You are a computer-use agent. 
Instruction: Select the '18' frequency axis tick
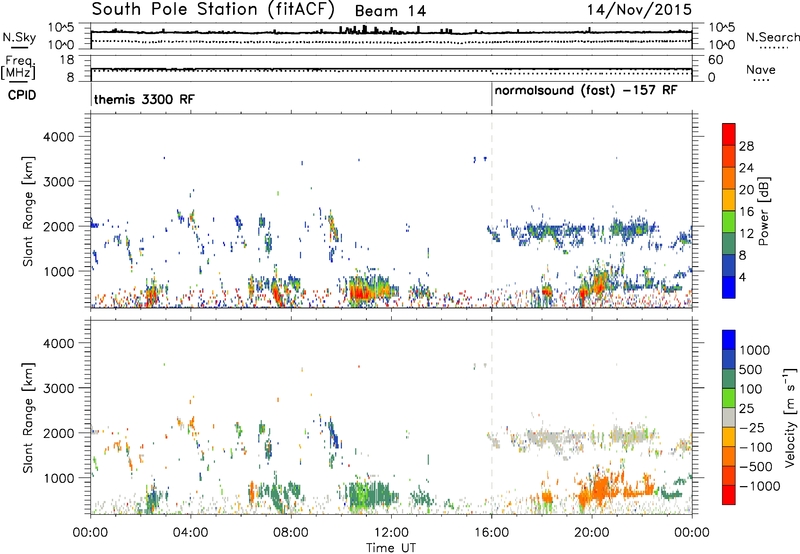(67, 60)
